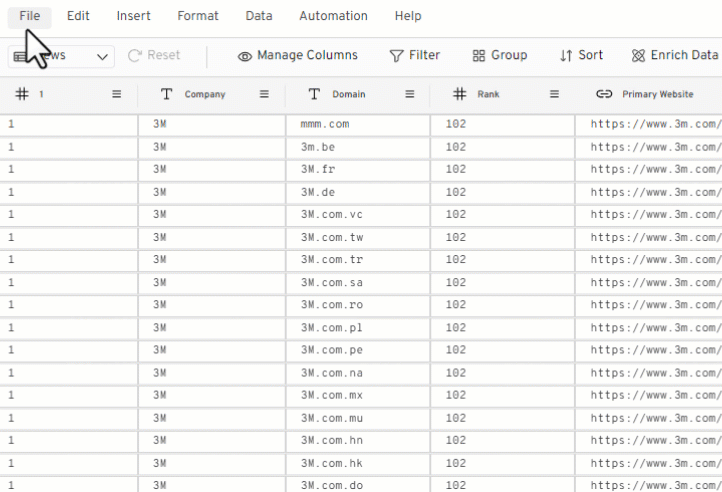Open the Filter options
The height and width of the screenshot is (492, 722).
click(414, 55)
